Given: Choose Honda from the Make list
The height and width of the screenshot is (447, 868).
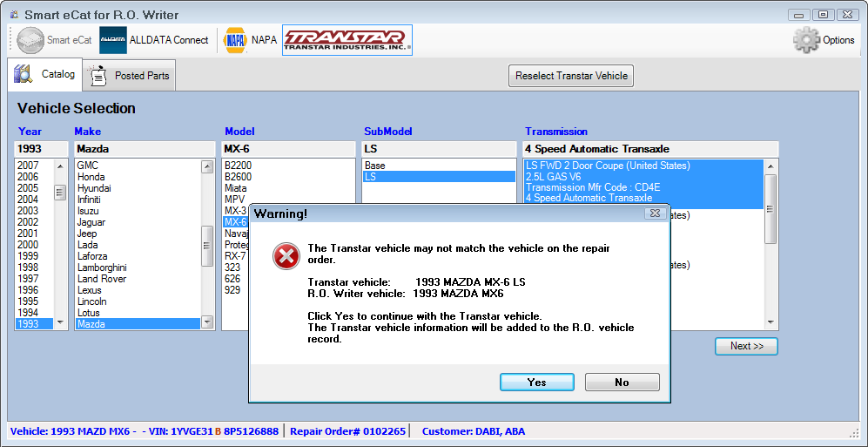Looking at the screenshot, I should [x=91, y=177].
